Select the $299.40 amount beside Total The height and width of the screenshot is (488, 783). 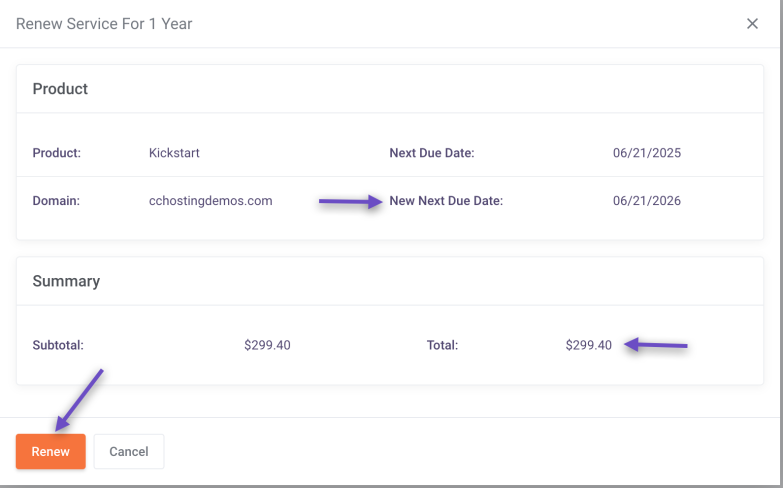click(588, 345)
